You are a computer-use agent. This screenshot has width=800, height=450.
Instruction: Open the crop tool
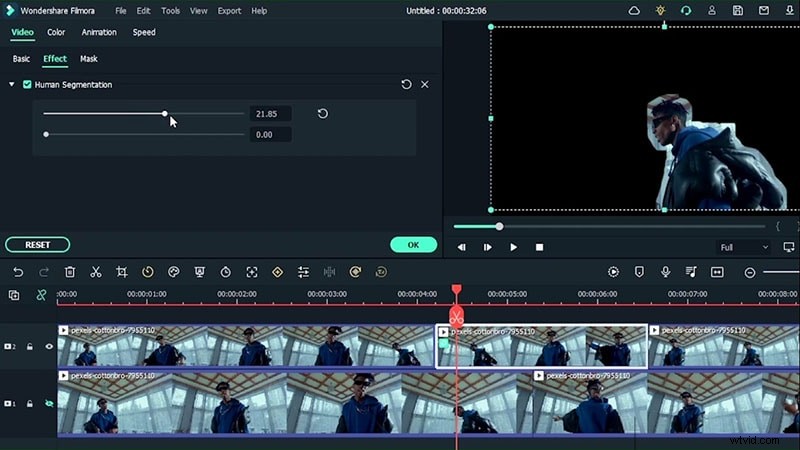point(121,272)
